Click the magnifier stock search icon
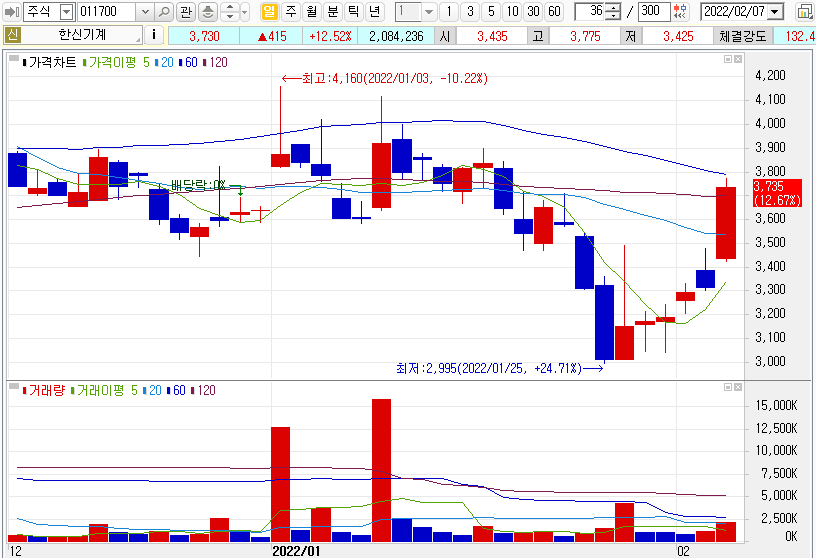The width and height of the screenshot is (816, 558). point(164,11)
